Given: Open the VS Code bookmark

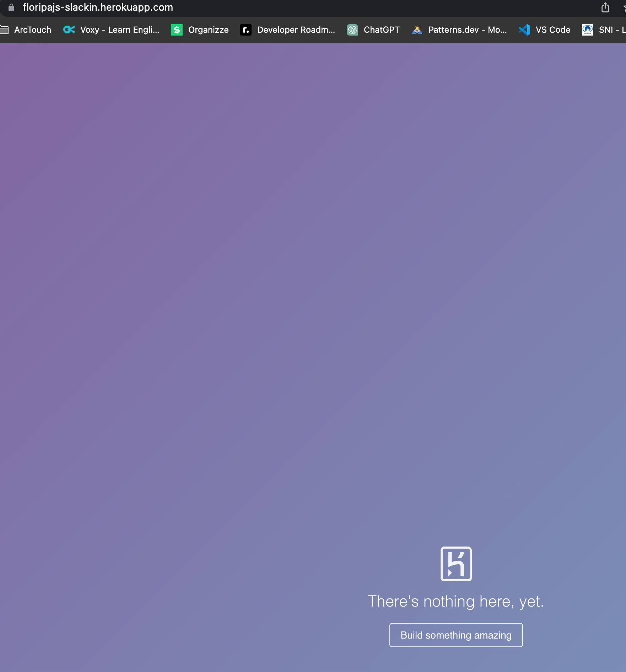Looking at the screenshot, I should tap(545, 30).
